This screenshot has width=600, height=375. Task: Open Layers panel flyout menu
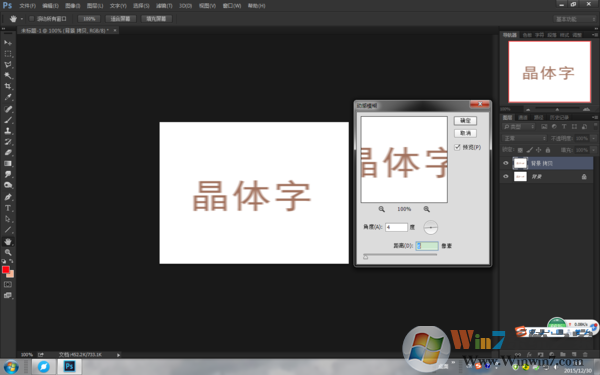(595, 117)
